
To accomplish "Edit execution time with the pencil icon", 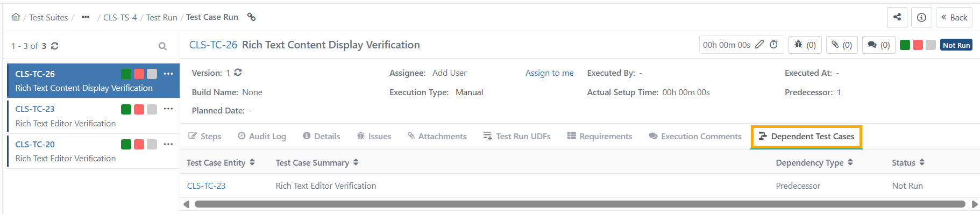I will coord(759,45).
